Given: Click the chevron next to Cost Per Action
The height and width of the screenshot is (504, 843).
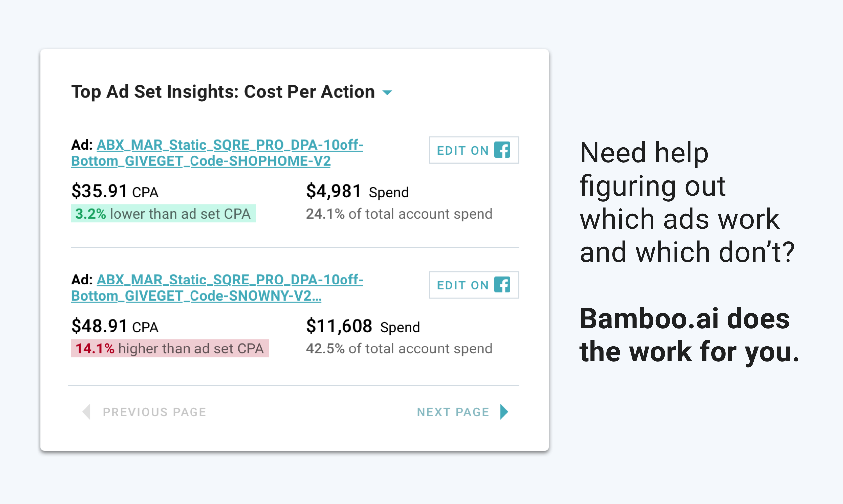Looking at the screenshot, I should pyautogui.click(x=388, y=93).
